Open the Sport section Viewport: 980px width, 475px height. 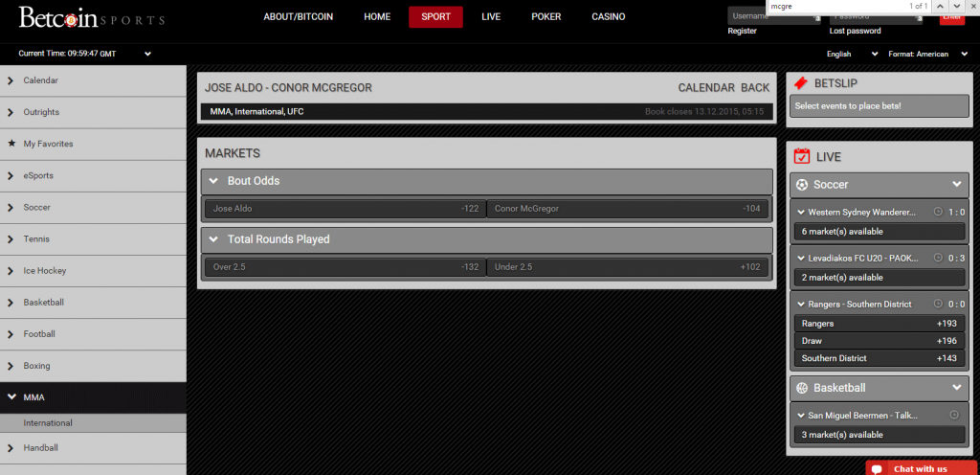[435, 17]
